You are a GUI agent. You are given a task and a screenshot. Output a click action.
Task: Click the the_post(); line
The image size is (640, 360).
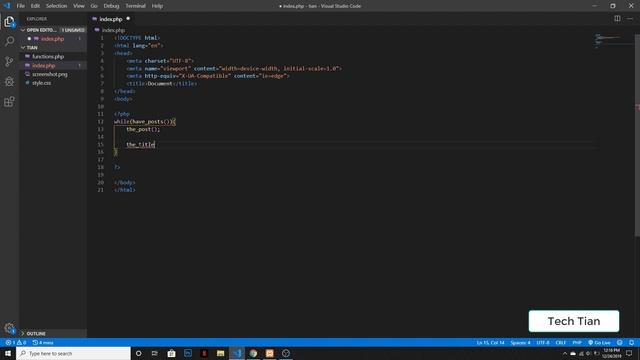143,129
